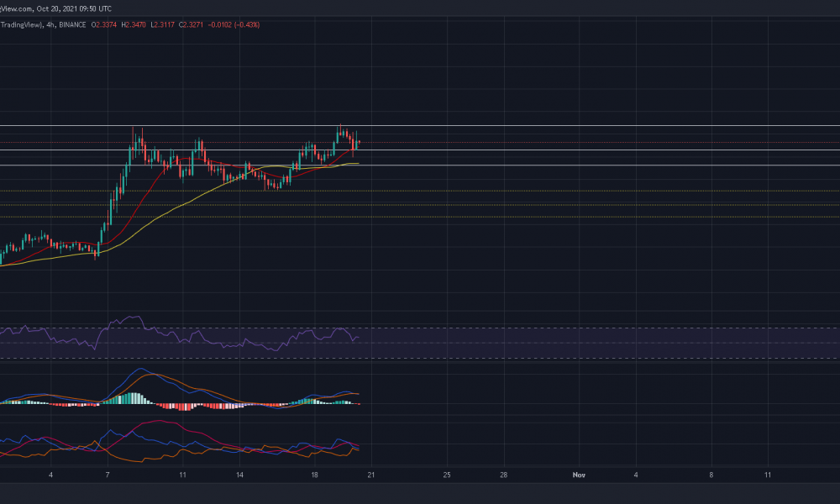Click the "25" date label on the time axis
Screen dimensions: 840x504
tap(447, 475)
